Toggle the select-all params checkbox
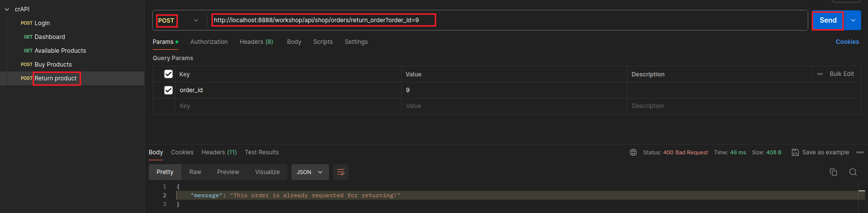The image size is (868, 213). 168,74
